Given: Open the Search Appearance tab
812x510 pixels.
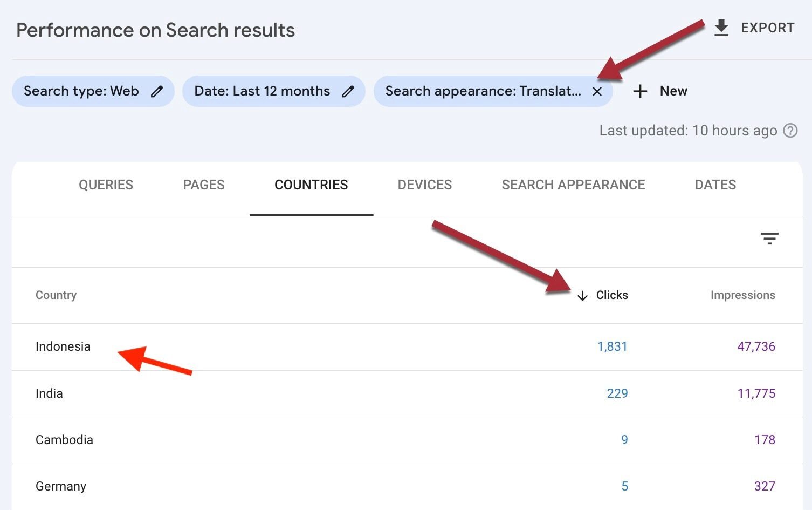Looking at the screenshot, I should (573, 185).
